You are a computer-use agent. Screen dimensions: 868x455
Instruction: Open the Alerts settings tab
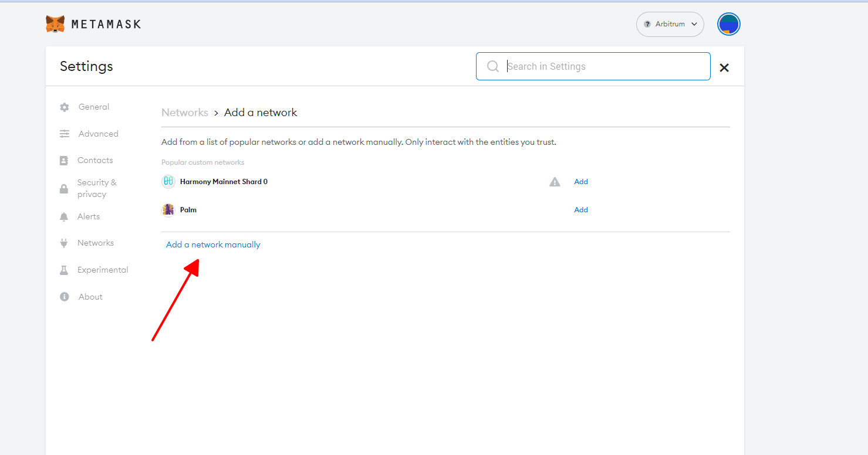pos(89,216)
